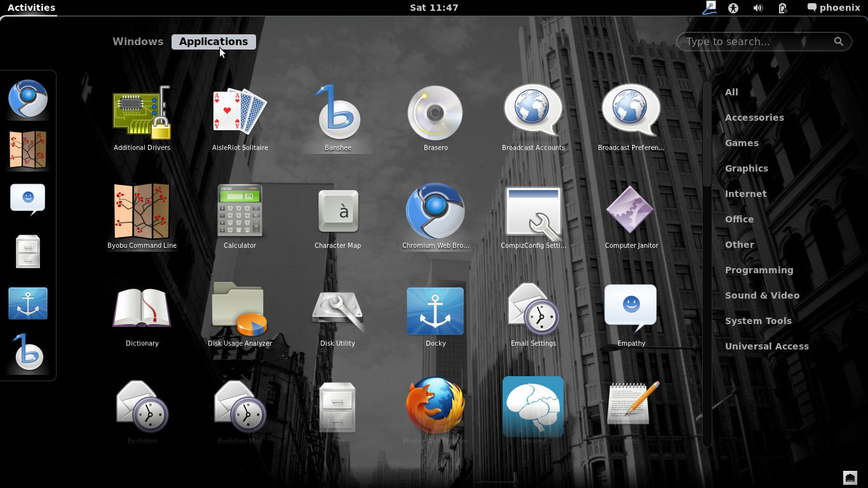Image resolution: width=868 pixels, height=488 pixels.
Task: Open the volume indicator menu
Action: click(757, 8)
